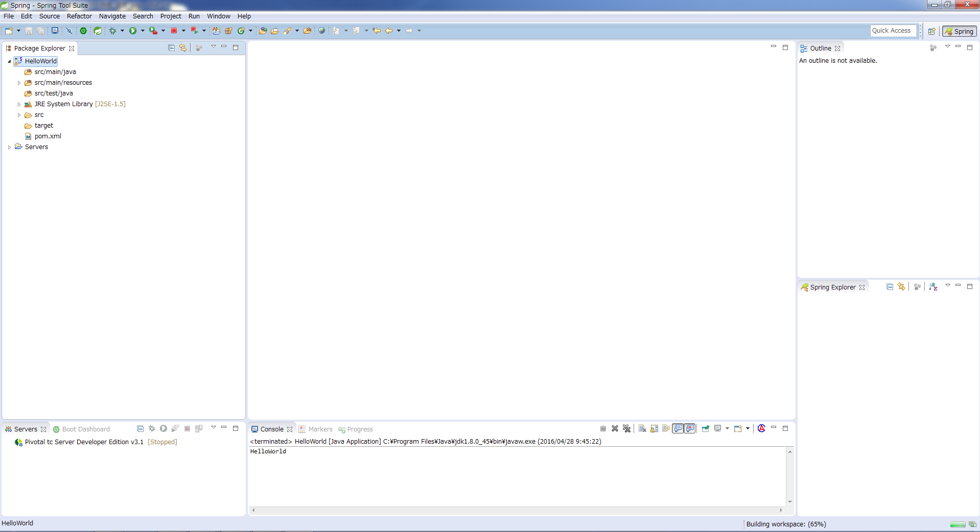
Task: Open the Refactor menu
Action: click(79, 16)
